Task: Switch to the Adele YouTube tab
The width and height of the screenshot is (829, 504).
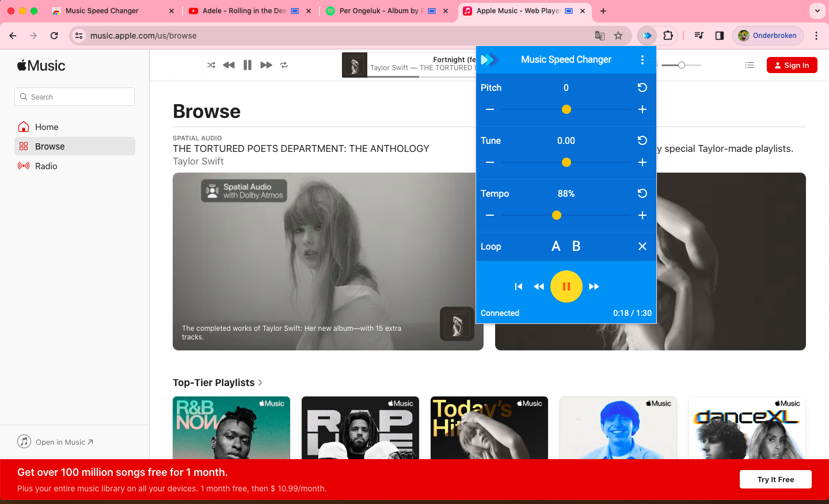Action: [244, 11]
